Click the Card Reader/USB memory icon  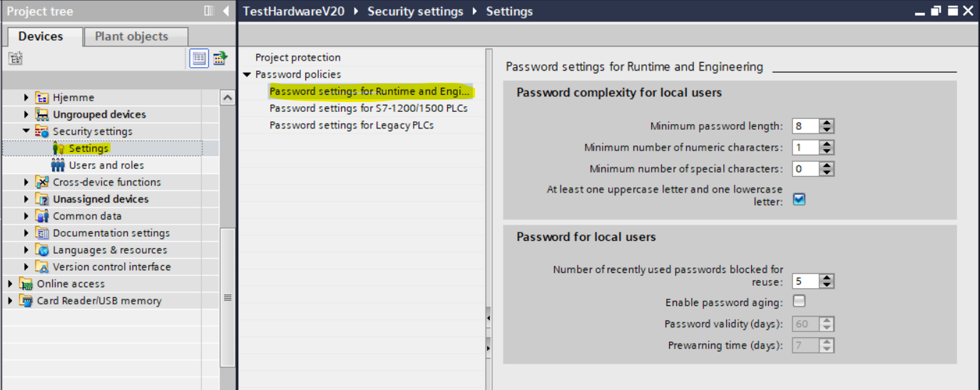coord(26,301)
